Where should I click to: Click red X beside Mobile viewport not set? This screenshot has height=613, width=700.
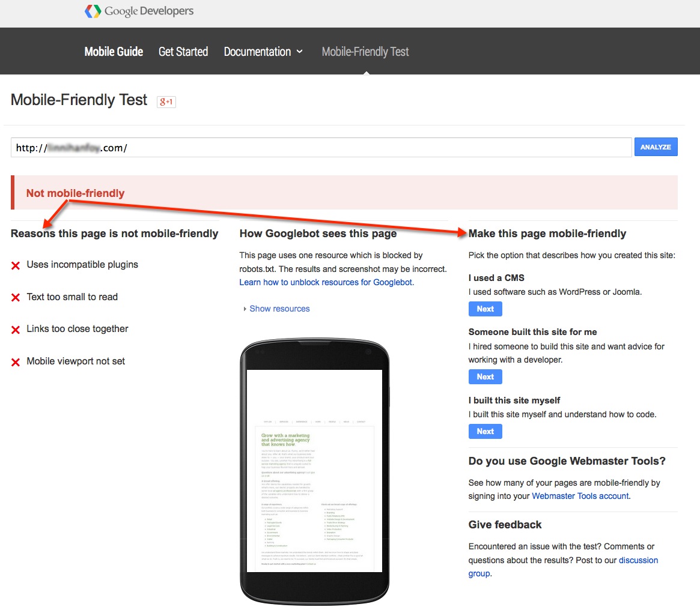tap(16, 362)
